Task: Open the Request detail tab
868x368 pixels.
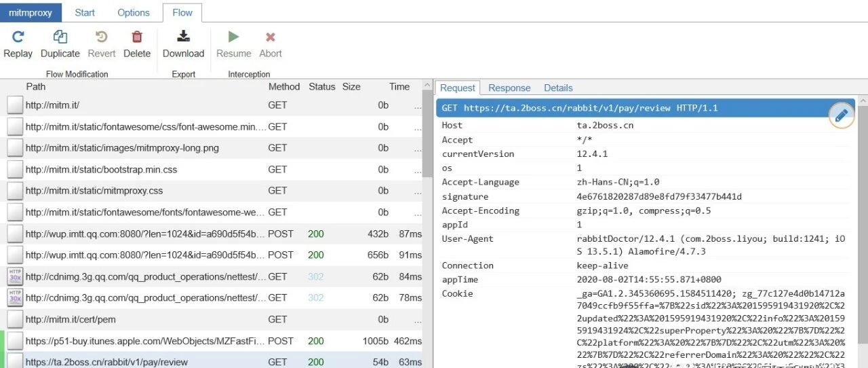Action: click(458, 88)
